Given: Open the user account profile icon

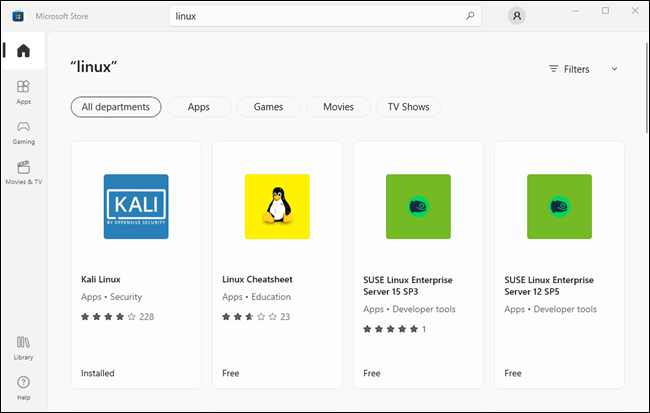Looking at the screenshot, I should [517, 16].
